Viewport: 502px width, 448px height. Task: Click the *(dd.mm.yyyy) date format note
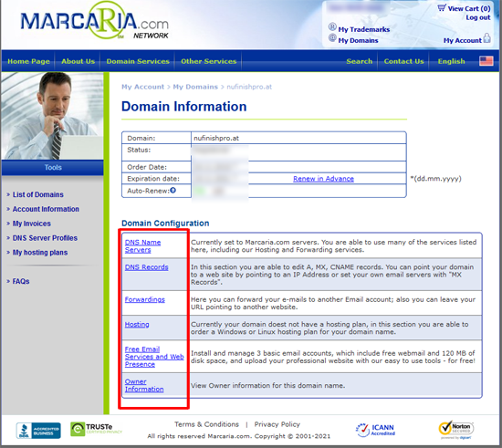tap(435, 179)
